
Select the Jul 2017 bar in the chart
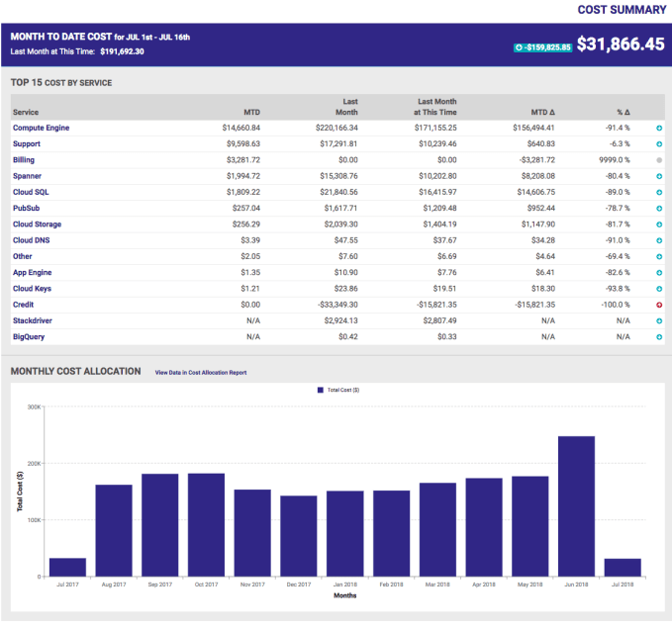[x=67, y=567]
